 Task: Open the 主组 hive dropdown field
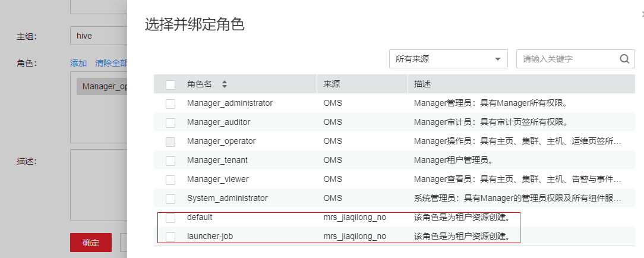[99, 36]
